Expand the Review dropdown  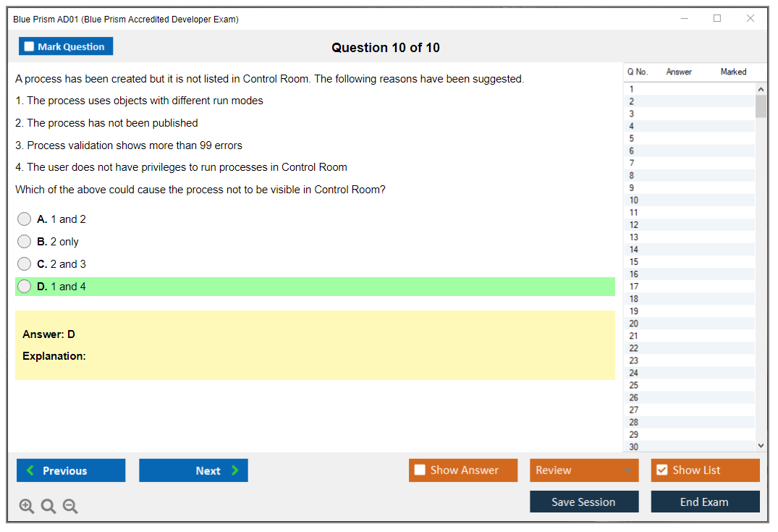[627, 470]
